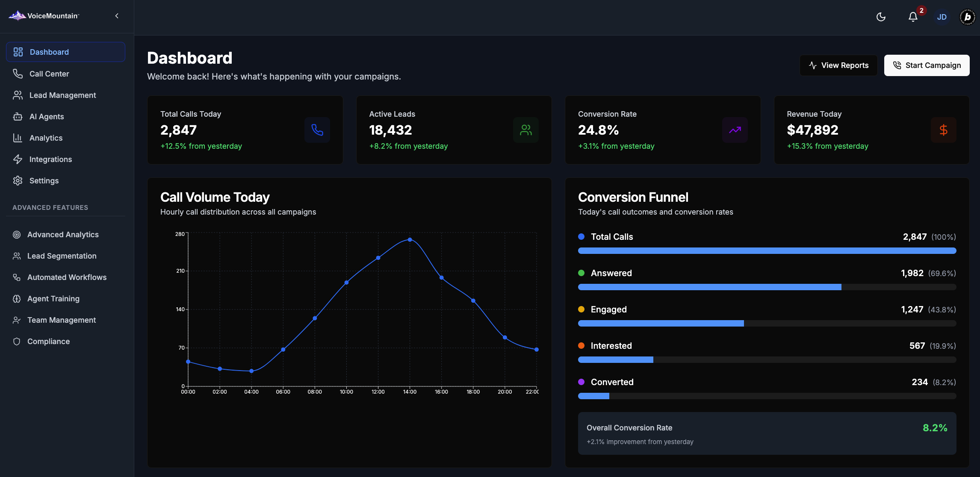
Task: Open the JD user avatar menu
Action: (x=942, y=17)
